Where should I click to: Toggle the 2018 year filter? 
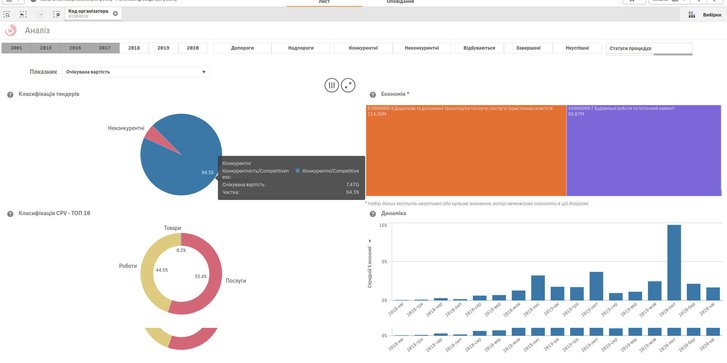pyautogui.click(x=134, y=48)
